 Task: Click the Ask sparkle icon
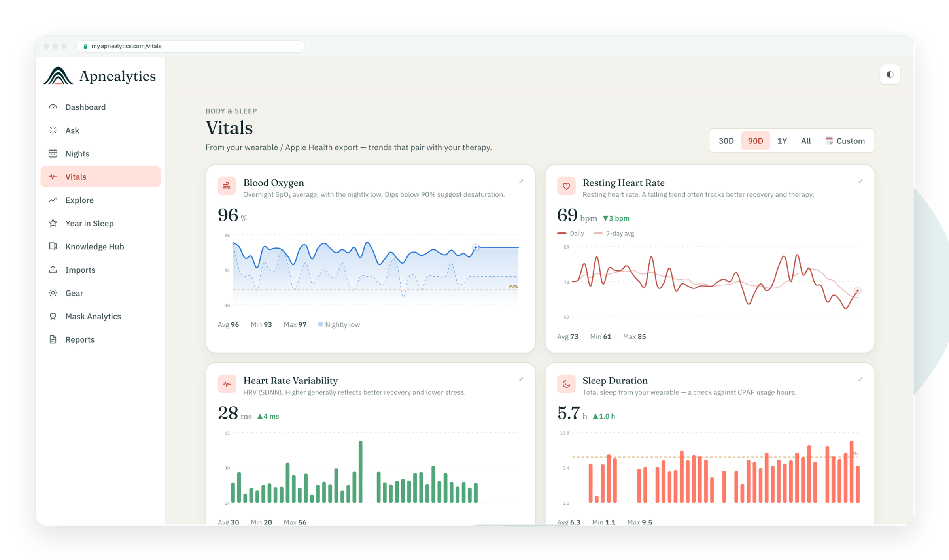click(53, 130)
